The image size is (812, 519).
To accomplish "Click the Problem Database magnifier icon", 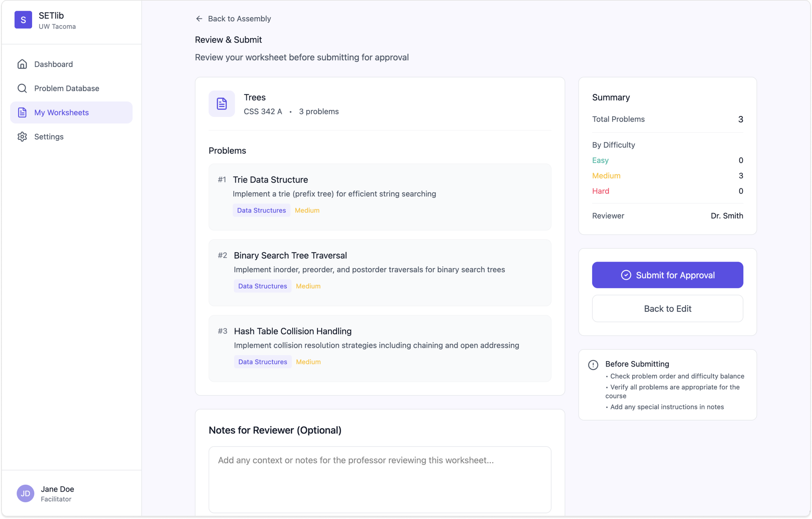I will [x=22, y=88].
